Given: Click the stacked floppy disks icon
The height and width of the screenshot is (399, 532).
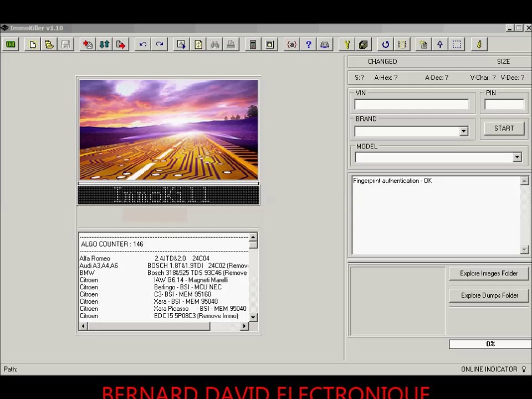Looking at the screenshot, I should tap(364, 44).
